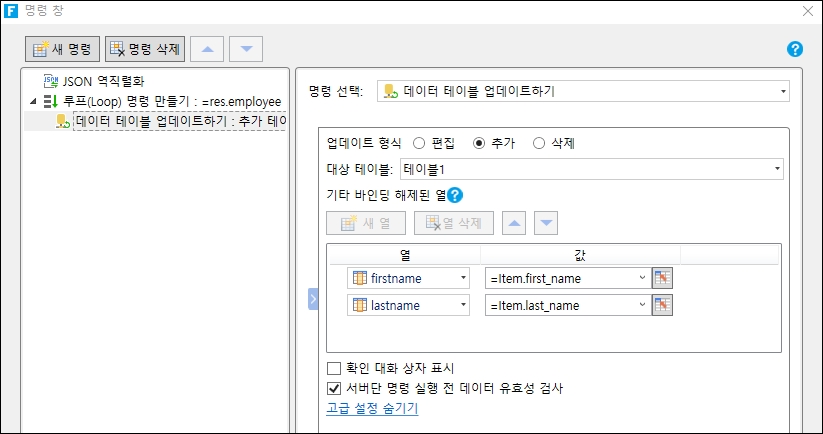Screen dimensions: 823x434
Task: Click the move command up arrow
Action: 207,48
